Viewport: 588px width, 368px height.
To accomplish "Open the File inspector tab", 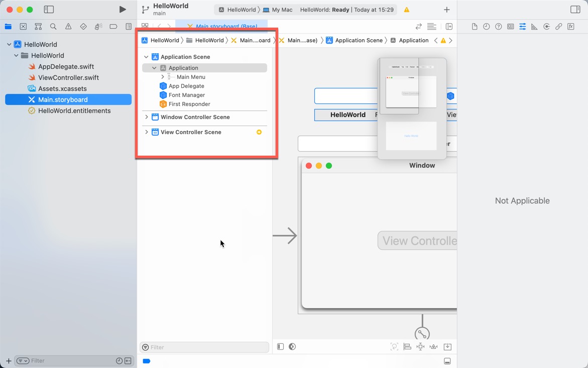I will pos(475,26).
